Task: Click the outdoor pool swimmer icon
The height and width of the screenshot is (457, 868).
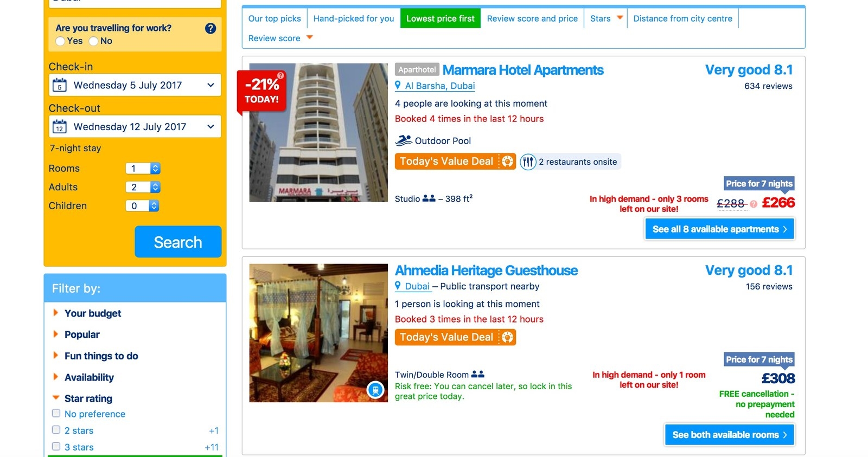Action: point(403,140)
